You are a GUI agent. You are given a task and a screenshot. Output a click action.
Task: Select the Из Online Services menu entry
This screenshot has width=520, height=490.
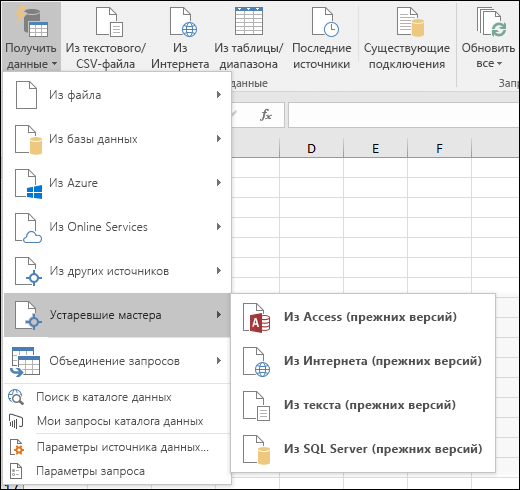(x=117, y=227)
